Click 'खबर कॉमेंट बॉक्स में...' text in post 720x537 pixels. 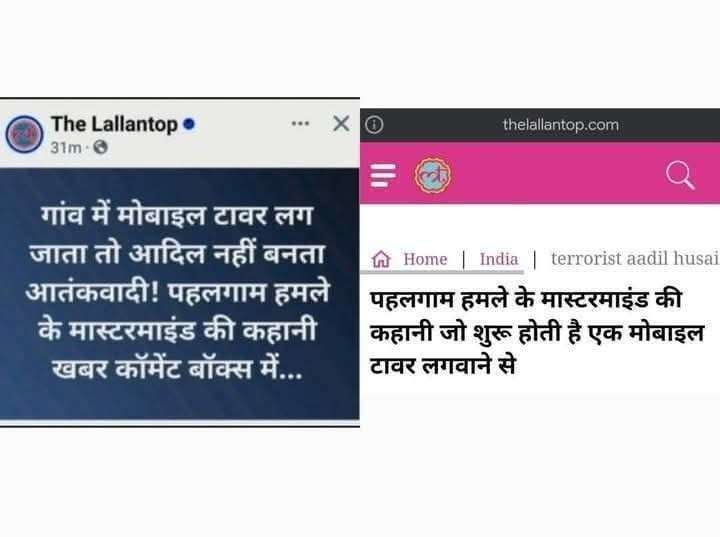pyautogui.click(x=177, y=368)
